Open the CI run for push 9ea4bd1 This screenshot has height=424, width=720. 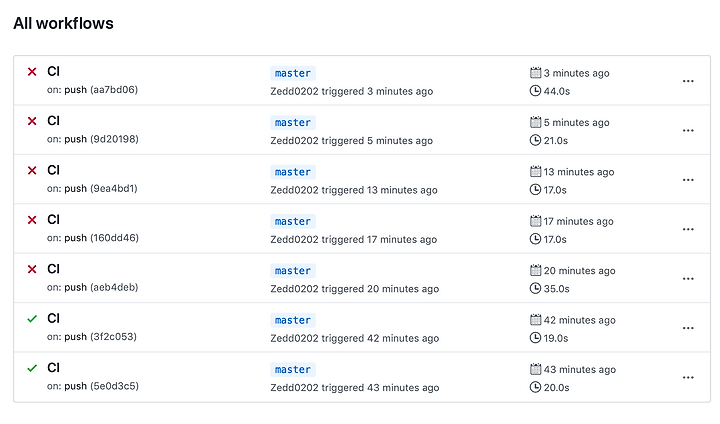(x=53, y=170)
